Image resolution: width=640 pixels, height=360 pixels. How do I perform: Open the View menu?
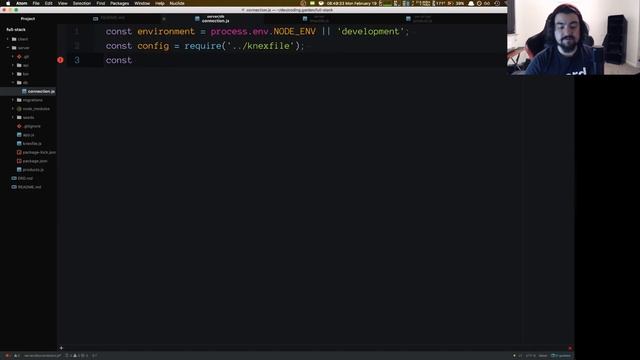coord(62,3)
